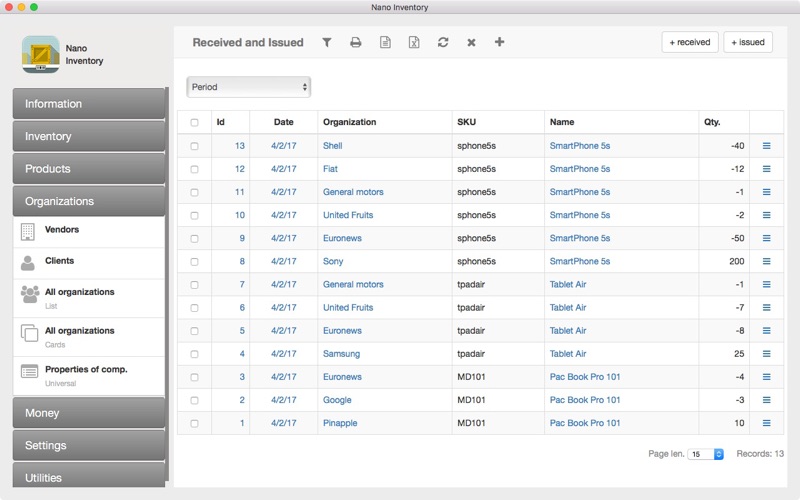Sort by the Organization column header

[349, 122]
